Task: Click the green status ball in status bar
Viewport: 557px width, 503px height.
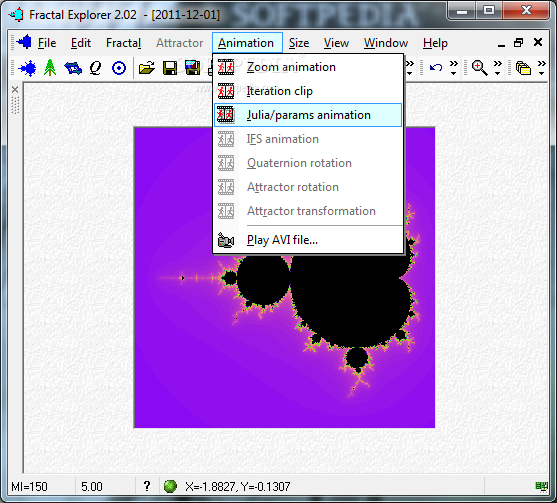Action: coord(170,486)
